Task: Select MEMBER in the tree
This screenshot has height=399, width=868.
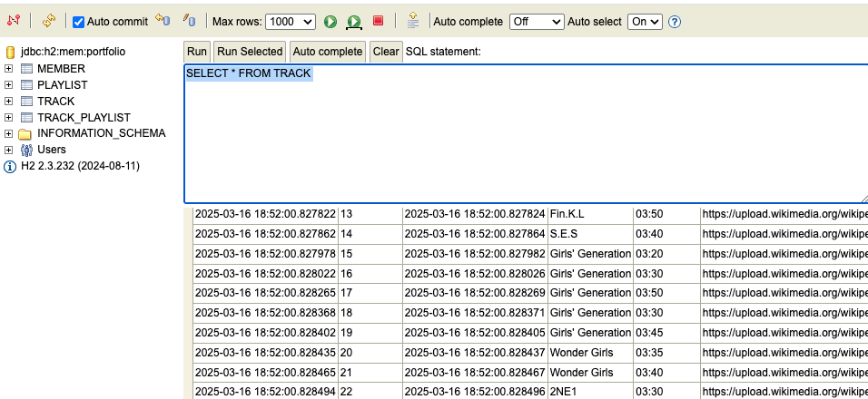Action: 62,69
